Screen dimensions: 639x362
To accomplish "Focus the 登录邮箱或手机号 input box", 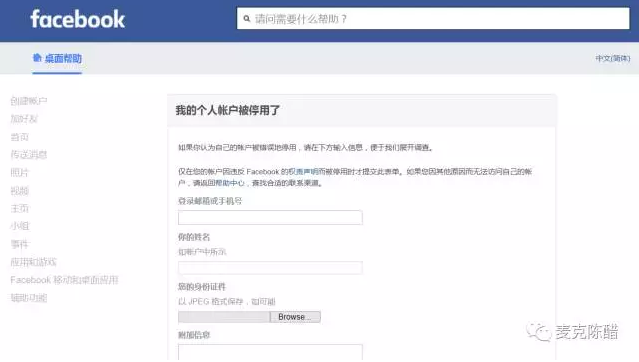I will (270, 217).
